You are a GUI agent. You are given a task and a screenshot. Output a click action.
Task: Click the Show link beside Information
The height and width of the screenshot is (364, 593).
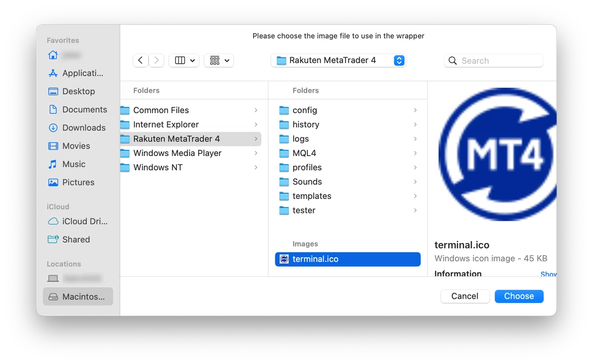549,274
